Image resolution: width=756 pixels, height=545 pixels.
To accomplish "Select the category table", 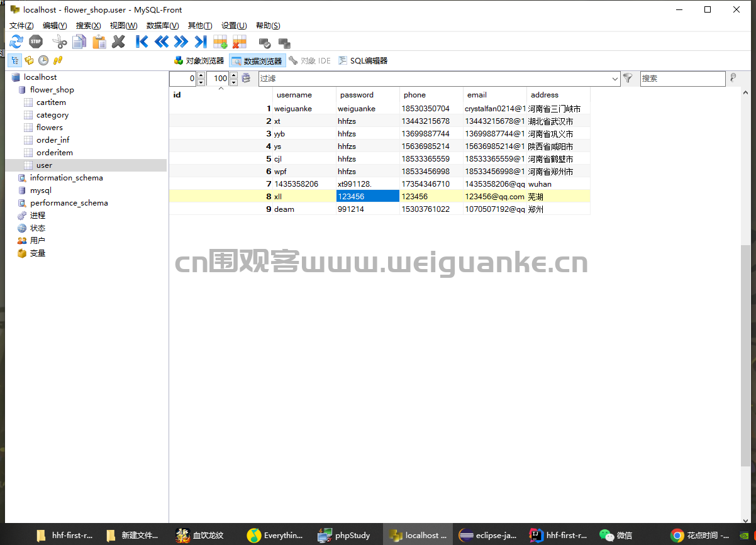I will (52, 114).
